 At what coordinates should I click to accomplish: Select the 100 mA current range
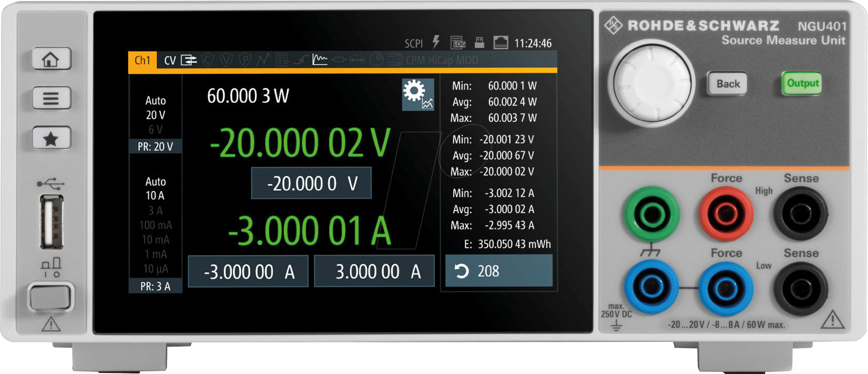(x=156, y=225)
